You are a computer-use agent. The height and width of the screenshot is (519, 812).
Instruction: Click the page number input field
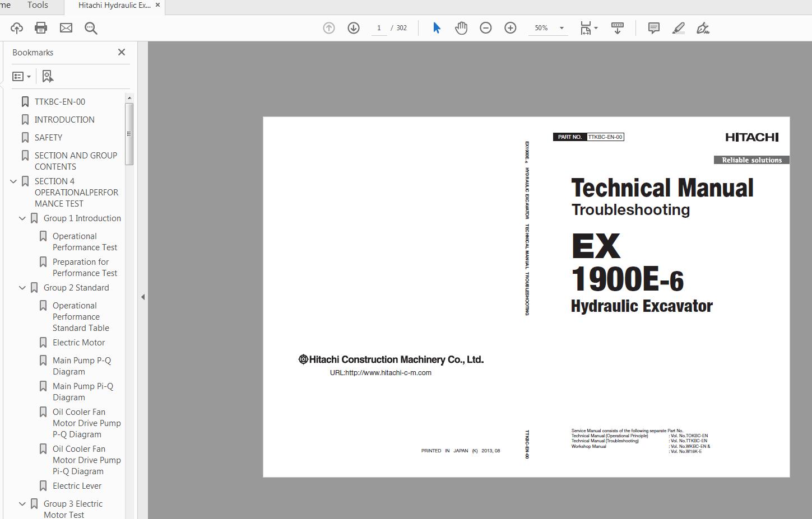[x=379, y=28]
